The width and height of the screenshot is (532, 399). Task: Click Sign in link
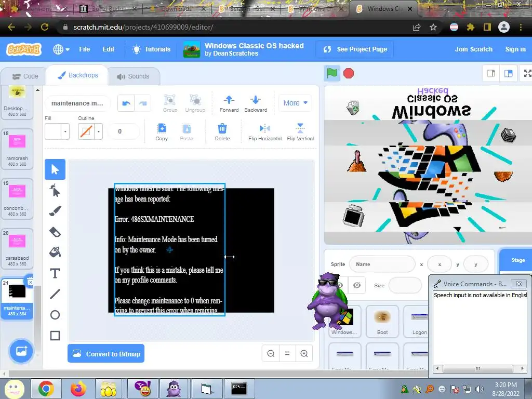pyautogui.click(x=515, y=49)
